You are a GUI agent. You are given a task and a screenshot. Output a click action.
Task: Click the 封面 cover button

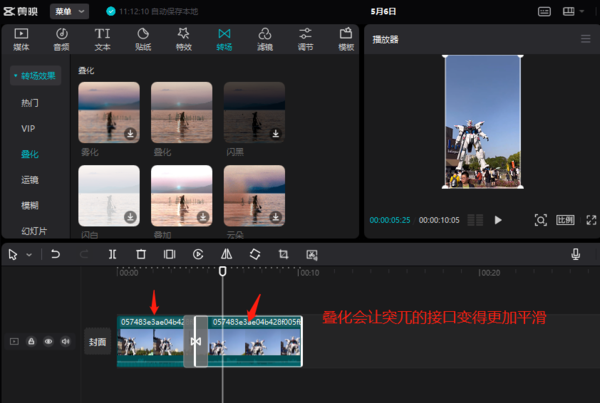coord(97,341)
